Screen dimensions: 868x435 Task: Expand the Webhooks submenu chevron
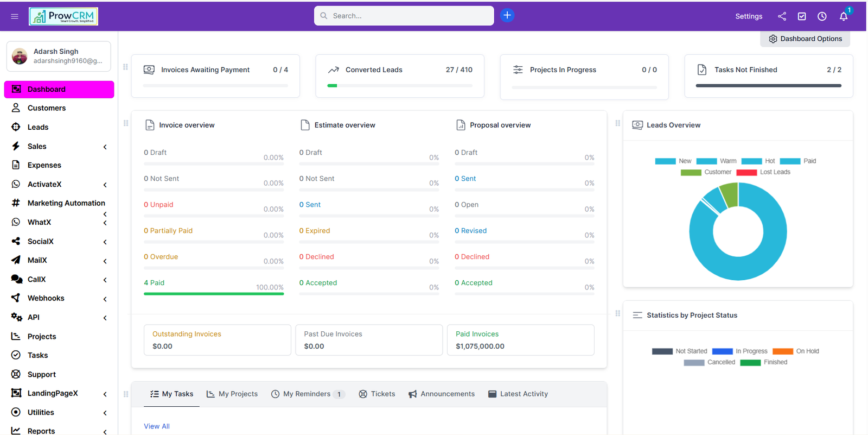105,299
